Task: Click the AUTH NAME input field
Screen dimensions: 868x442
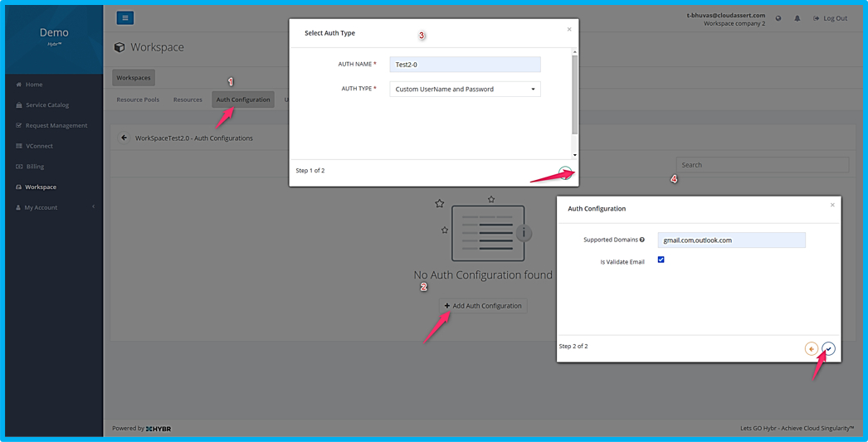Action: (465, 65)
